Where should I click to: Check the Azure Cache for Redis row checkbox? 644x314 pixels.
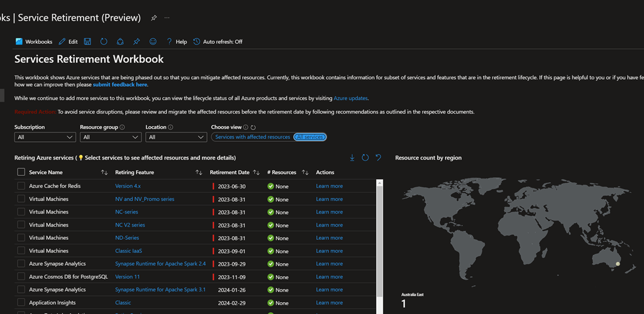21,186
